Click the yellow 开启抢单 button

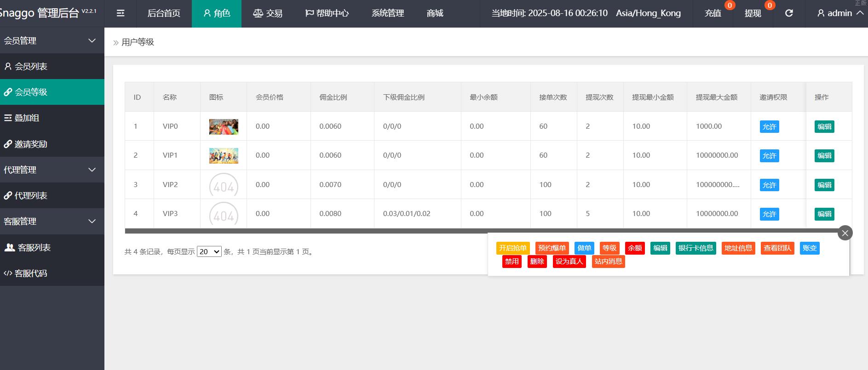pyautogui.click(x=513, y=248)
